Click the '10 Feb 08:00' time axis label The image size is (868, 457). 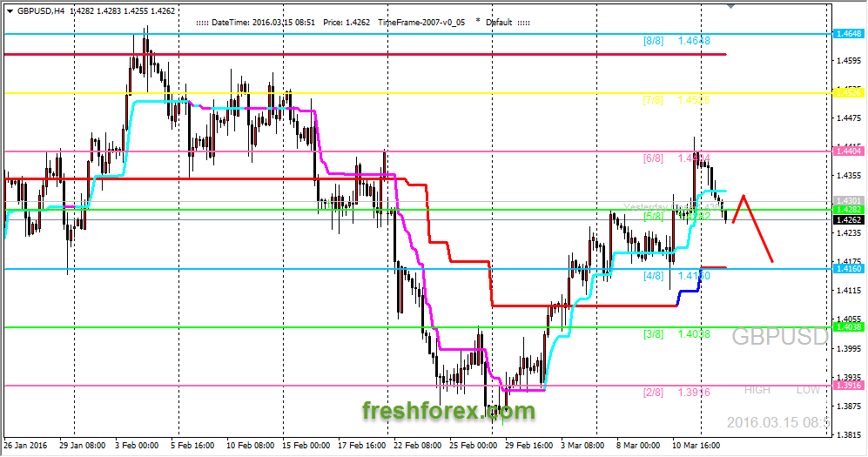pyautogui.click(x=250, y=446)
